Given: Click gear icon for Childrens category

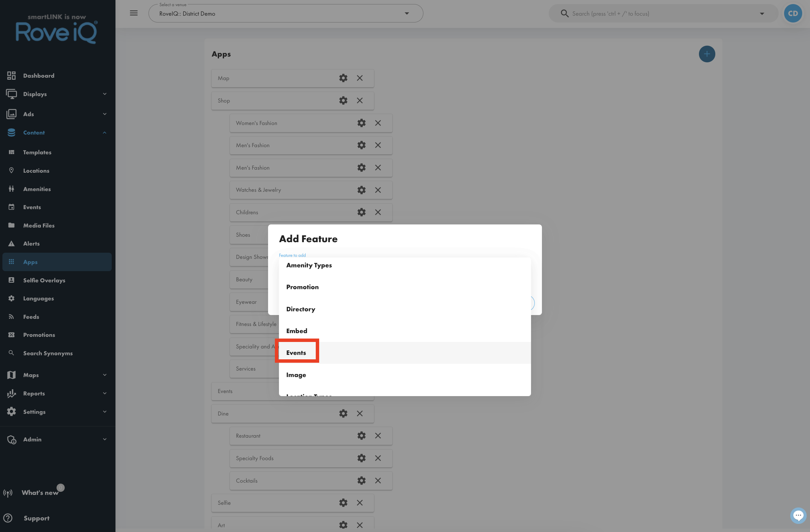Looking at the screenshot, I should (361, 212).
